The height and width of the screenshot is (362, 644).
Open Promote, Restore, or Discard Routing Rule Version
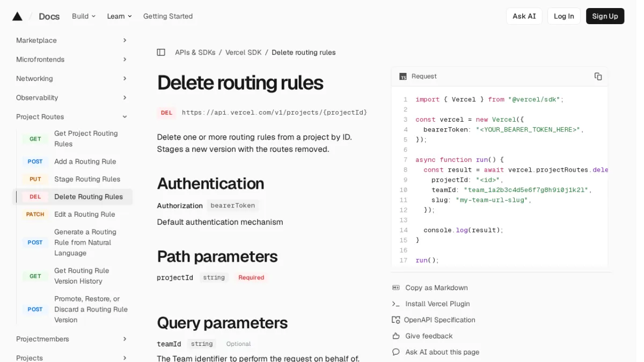click(75, 309)
